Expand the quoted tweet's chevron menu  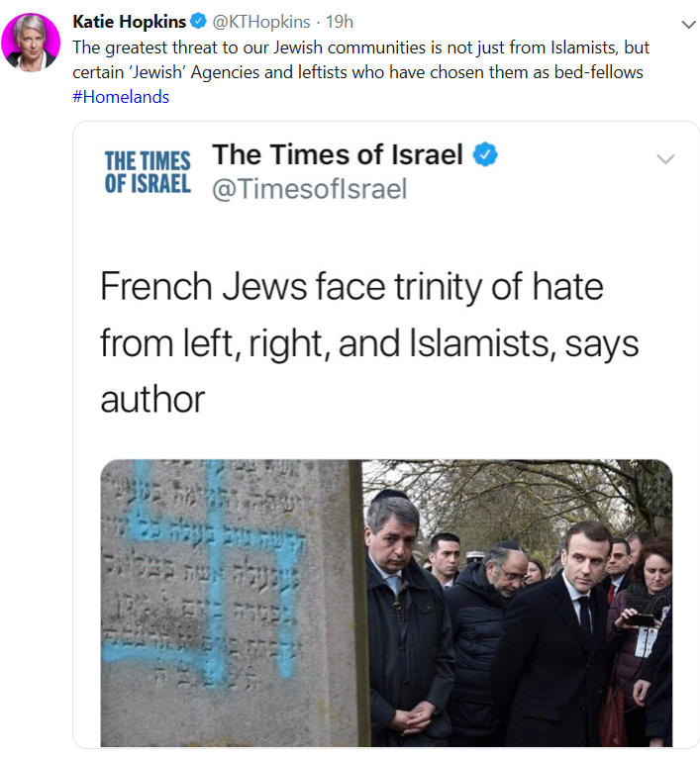[x=665, y=158]
